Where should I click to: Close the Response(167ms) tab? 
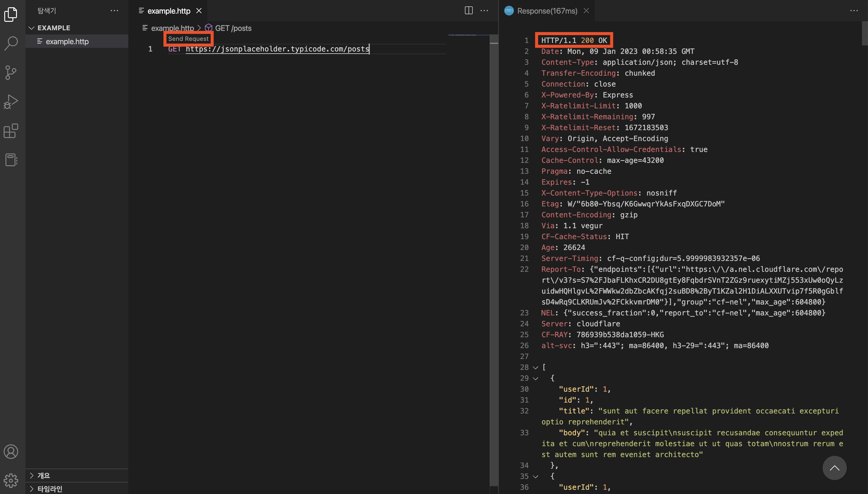[586, 11]
